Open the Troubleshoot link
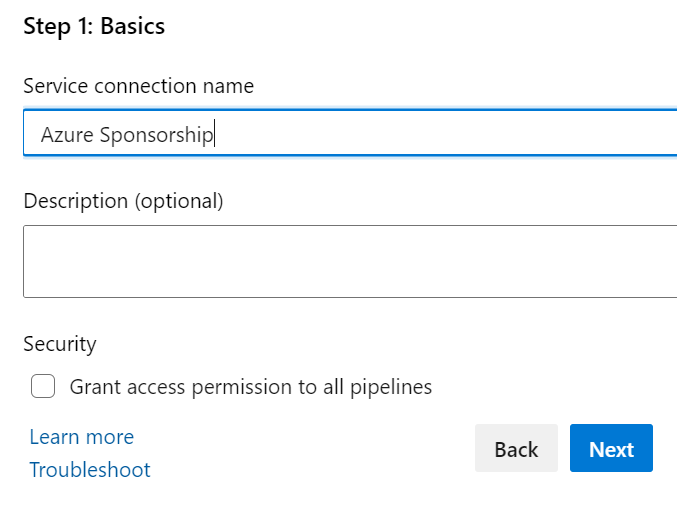Screen dimensions: 677x515 click(90, 470)
